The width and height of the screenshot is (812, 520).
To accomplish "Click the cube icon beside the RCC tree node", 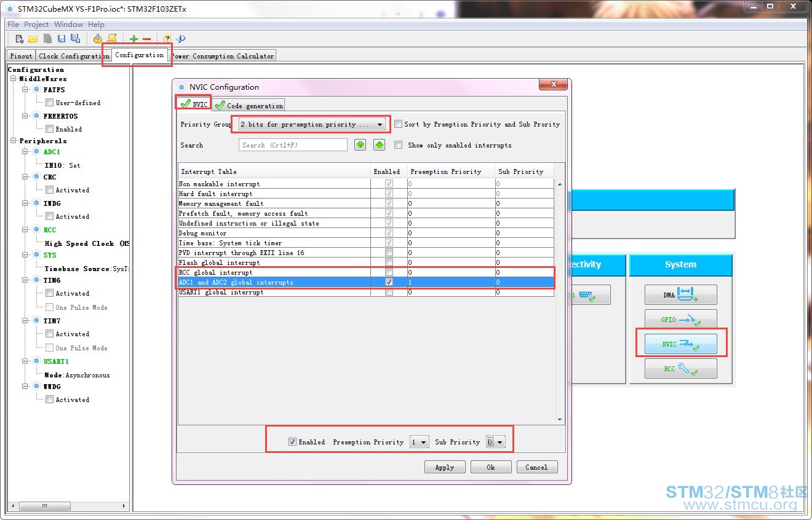I will click(36, 229).
